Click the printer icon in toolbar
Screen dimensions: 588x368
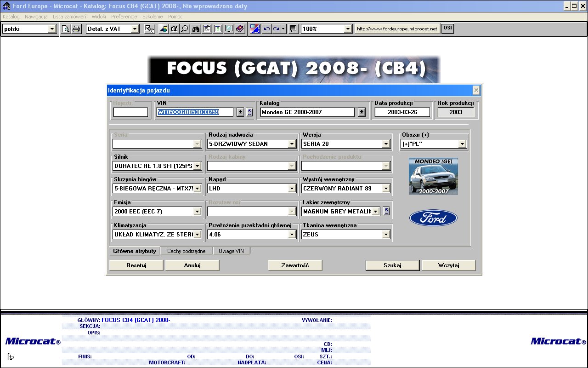(76, 29)
